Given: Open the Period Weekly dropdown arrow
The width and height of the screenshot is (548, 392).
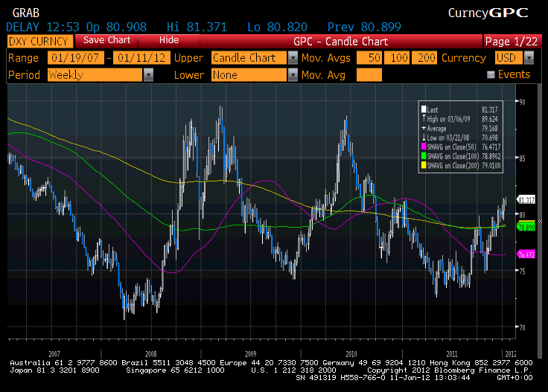Looking at the screenshot, I should coord(148,74).
